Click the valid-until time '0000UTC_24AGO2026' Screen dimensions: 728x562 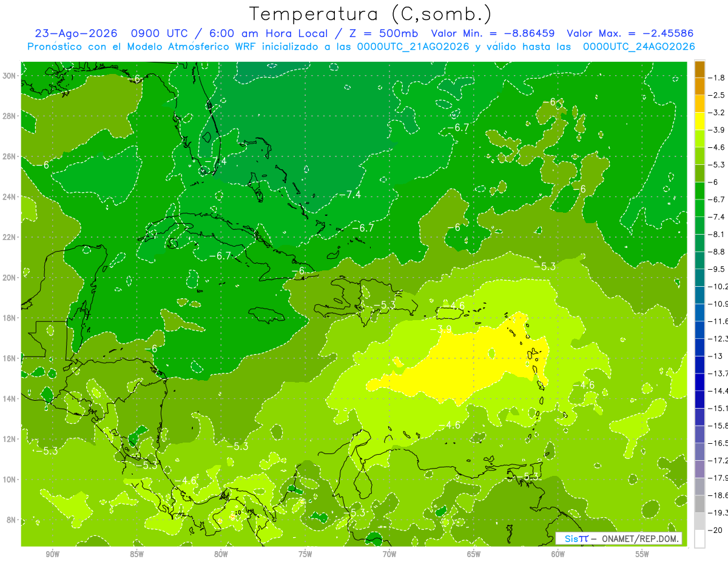point(639,47)
